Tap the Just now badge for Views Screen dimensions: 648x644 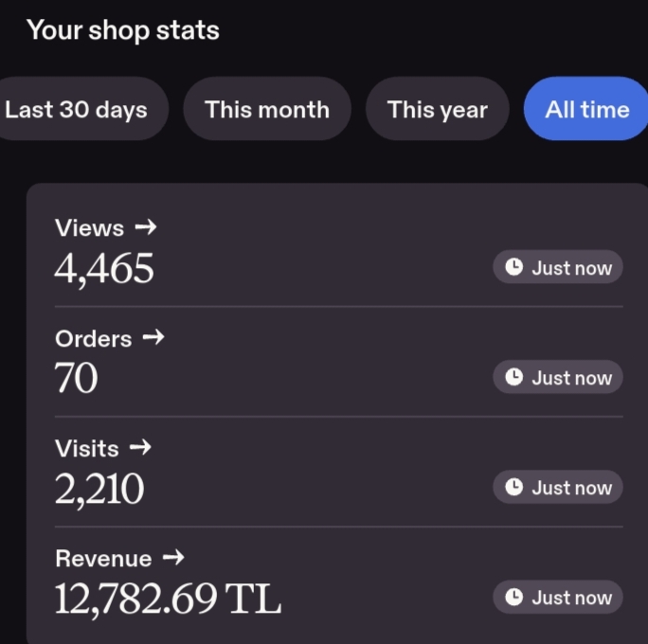[558, 267]
